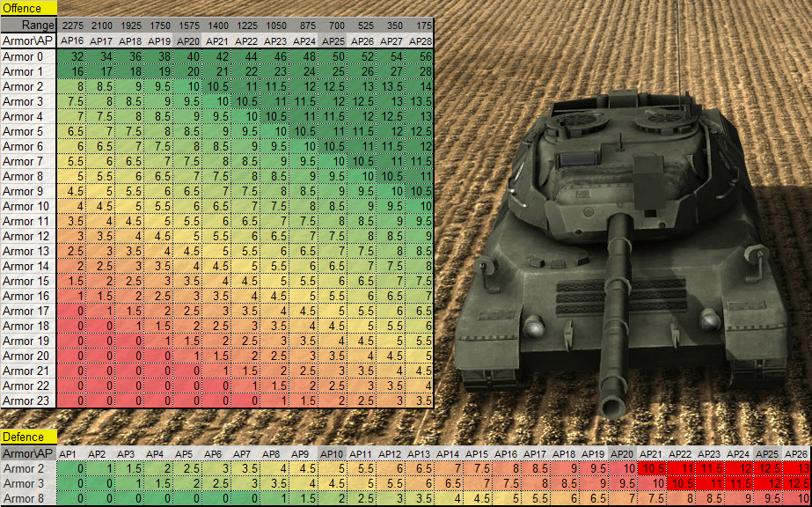Screen dimensions: 812x507
Task: Click cell value 28 in Armor 1 row
Action: tap(420, 71)
